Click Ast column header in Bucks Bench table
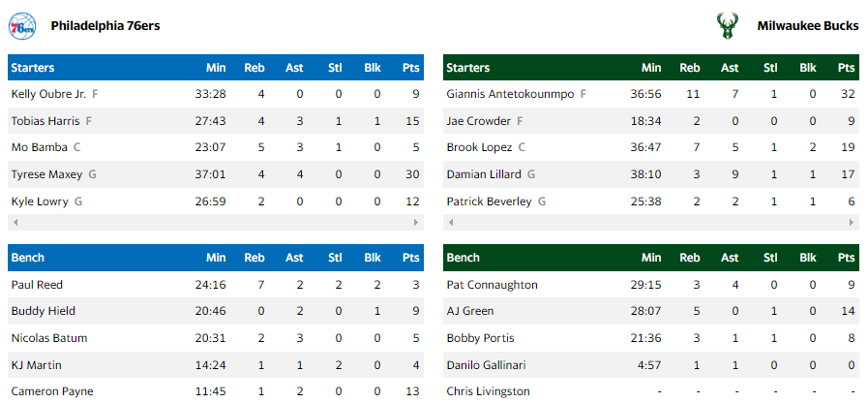This screenshot has height=403, width=868. point(731,258)
